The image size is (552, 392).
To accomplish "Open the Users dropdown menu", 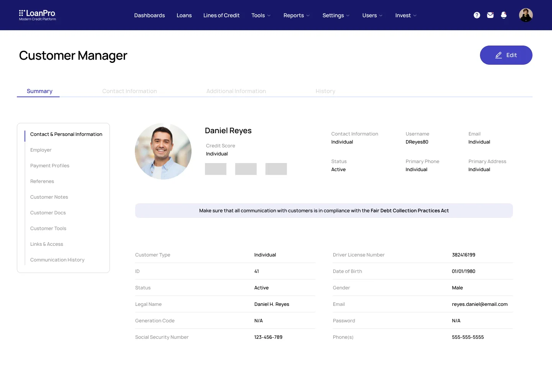I will (372, 15).
